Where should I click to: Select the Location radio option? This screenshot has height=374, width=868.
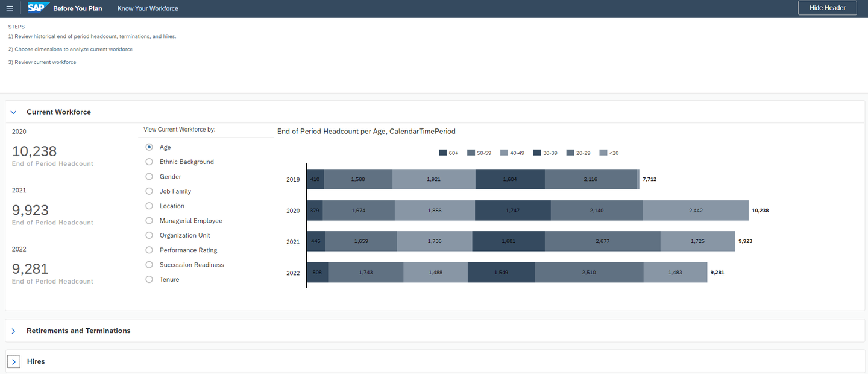[x=149, y=206]
